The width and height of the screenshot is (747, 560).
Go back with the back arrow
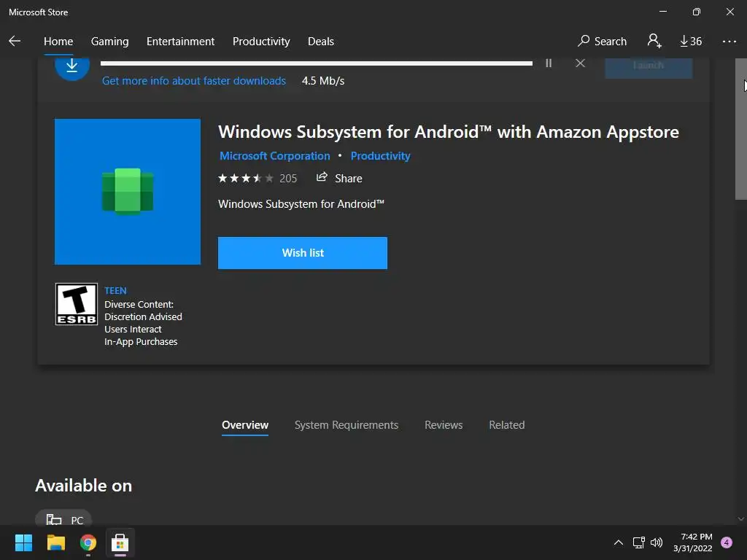point(15,41)
